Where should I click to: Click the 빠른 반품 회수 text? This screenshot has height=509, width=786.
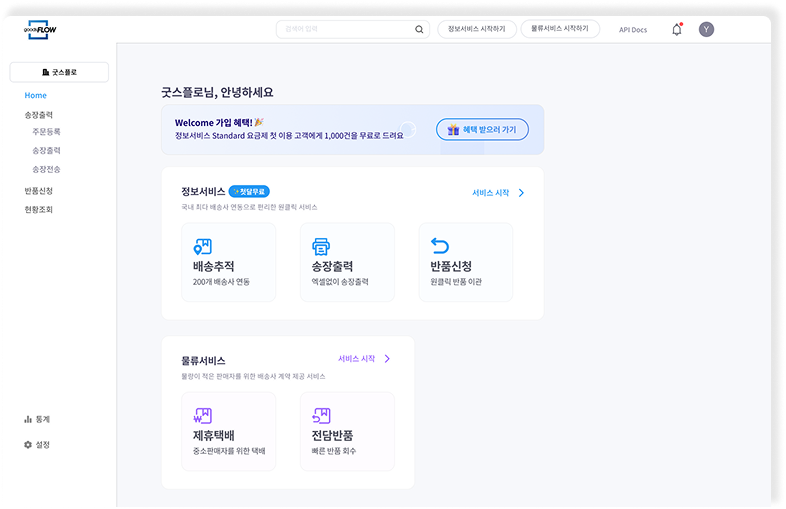click(334, 451)
